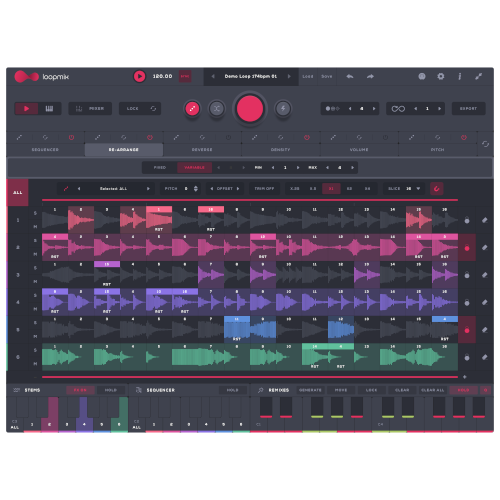This screenshot has height=500, width=500.
Task: Click the Pitch up/down spinner arrows
Action: coord(196,189)
